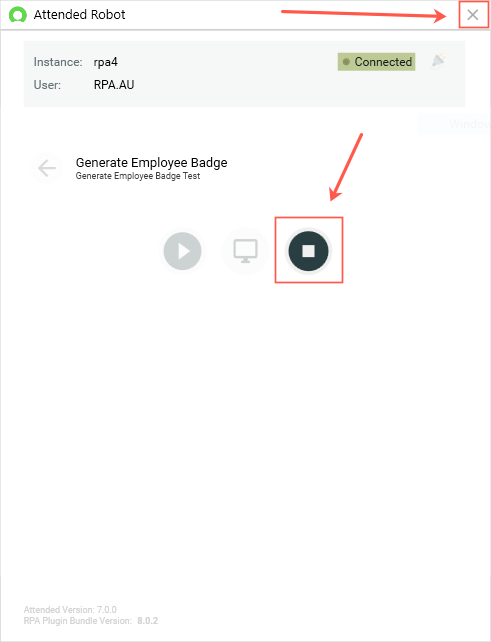Click the Connected status badge

(376, 62)
